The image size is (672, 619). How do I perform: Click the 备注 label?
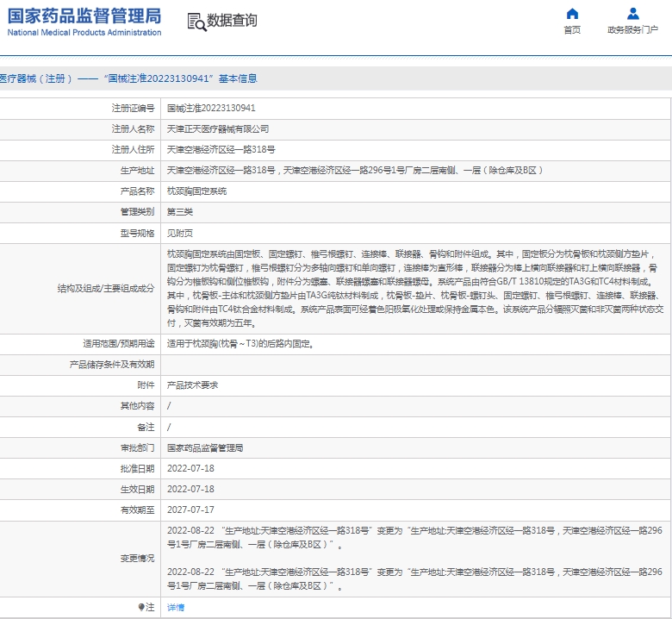click(146, 427)
